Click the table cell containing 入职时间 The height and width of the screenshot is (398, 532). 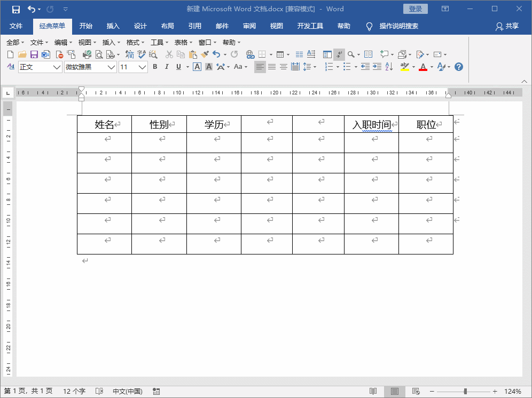coord(371,125)
